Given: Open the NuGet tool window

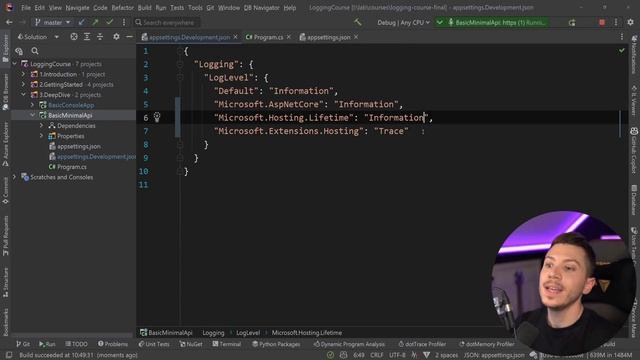Looking at the screenshot, I should coord(191,344).
